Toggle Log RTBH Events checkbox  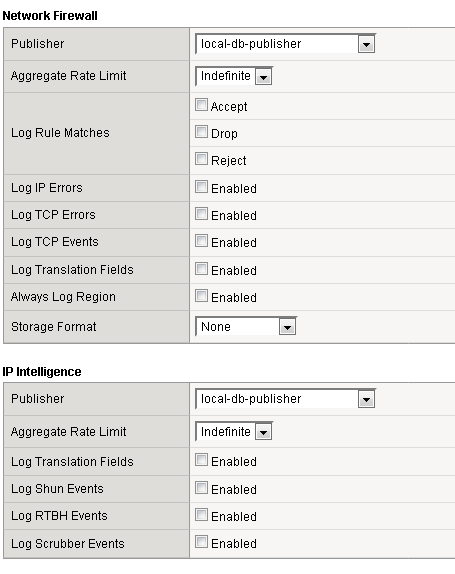click(x=201, y=515)
